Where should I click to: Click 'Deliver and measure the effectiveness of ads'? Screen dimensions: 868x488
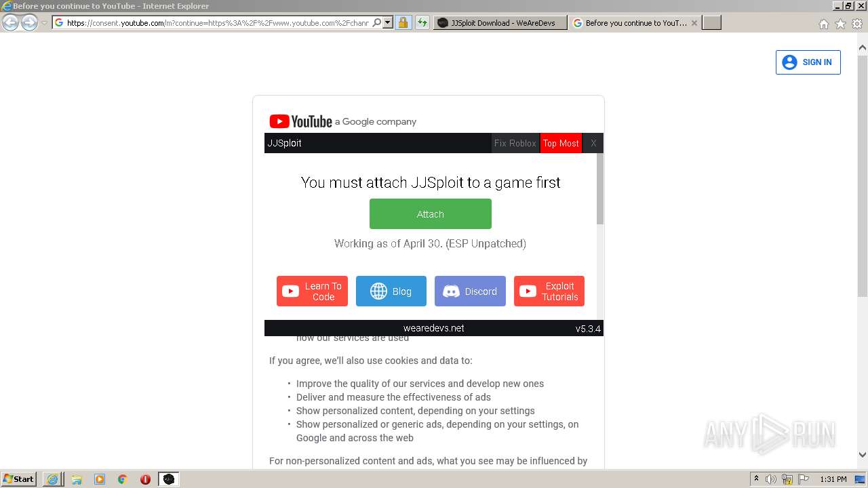(x=393, y=397)
